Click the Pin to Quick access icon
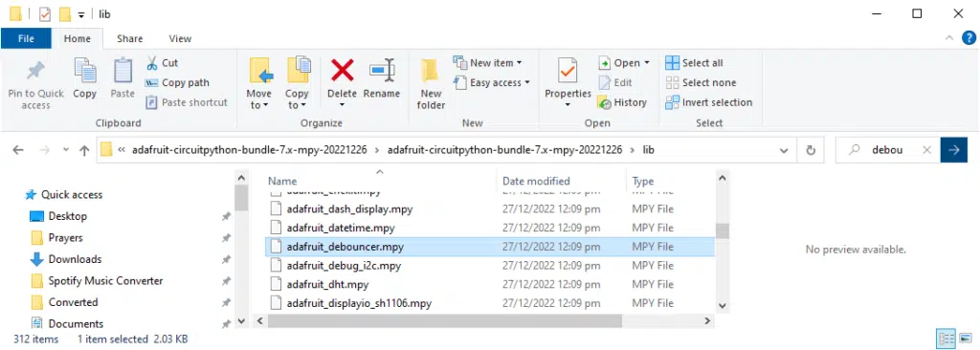 point(35,72)
